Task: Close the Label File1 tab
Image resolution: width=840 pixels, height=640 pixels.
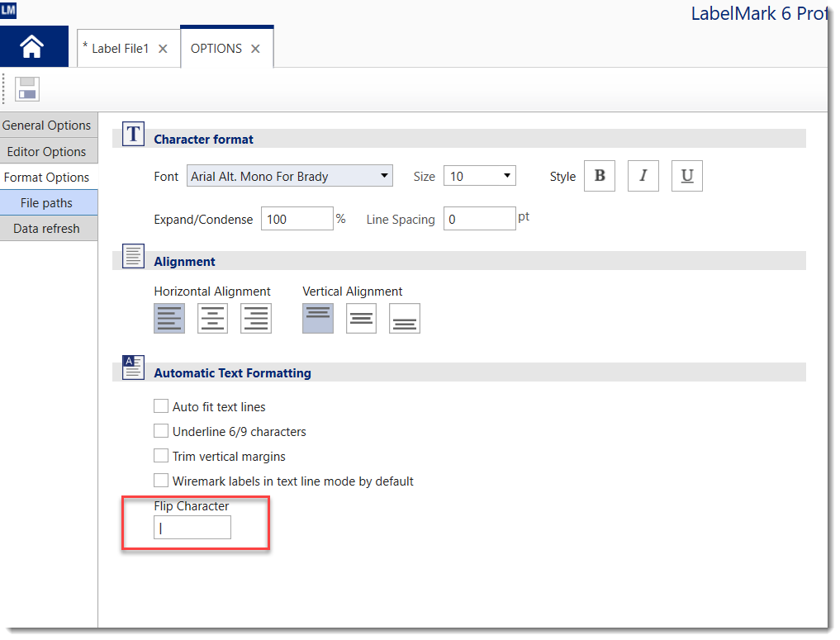Action: [163, 49]
